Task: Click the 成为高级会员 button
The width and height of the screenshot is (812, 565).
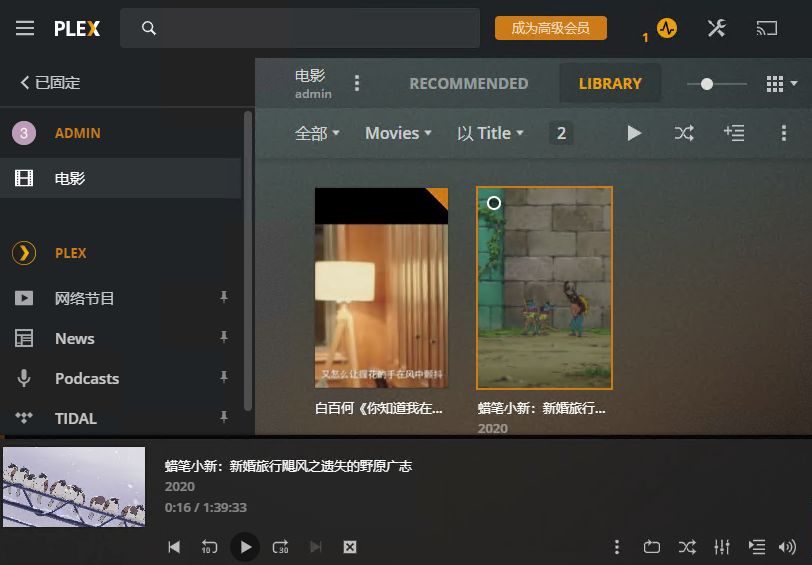Action: 550,28
